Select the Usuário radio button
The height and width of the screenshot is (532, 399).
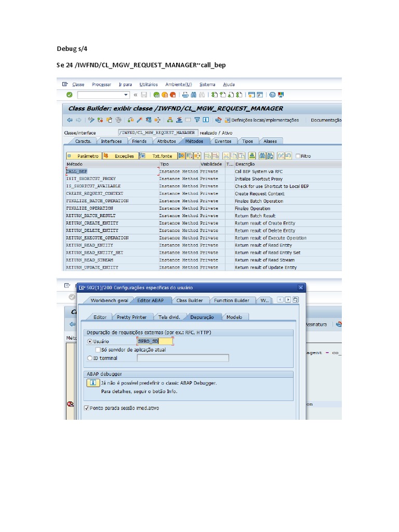90,341
